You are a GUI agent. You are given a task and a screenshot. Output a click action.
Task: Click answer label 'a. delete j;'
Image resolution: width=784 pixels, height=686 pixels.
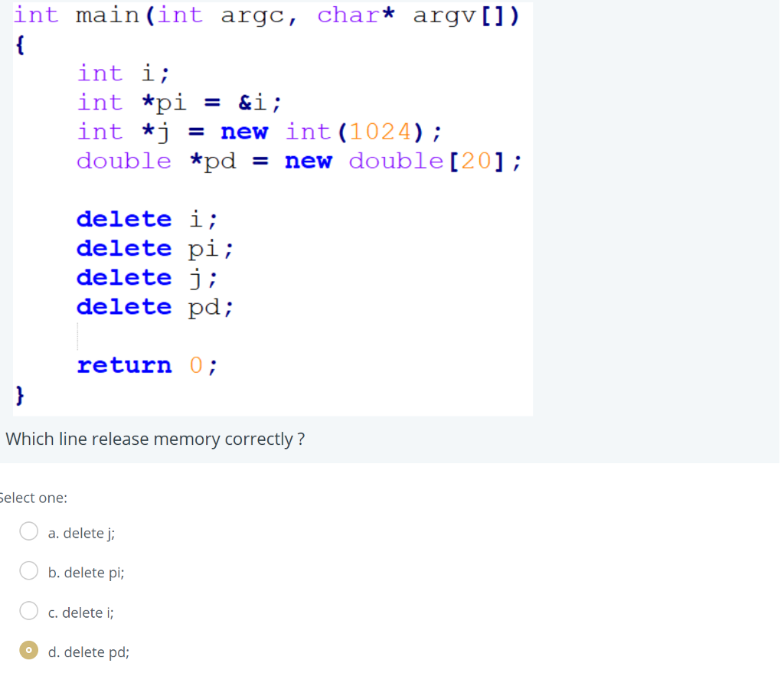(81, 533)
